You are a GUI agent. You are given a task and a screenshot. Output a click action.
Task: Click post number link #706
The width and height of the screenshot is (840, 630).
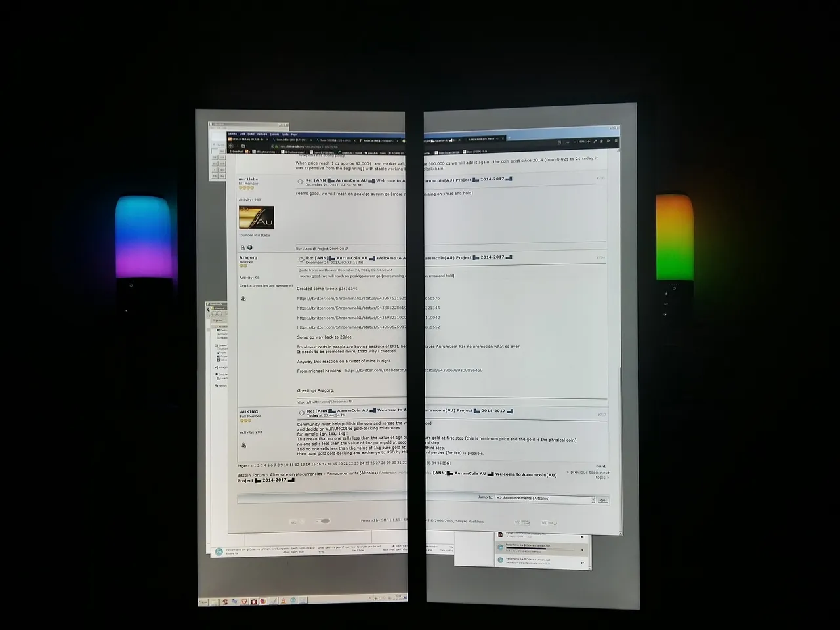(x=600, y=257)
